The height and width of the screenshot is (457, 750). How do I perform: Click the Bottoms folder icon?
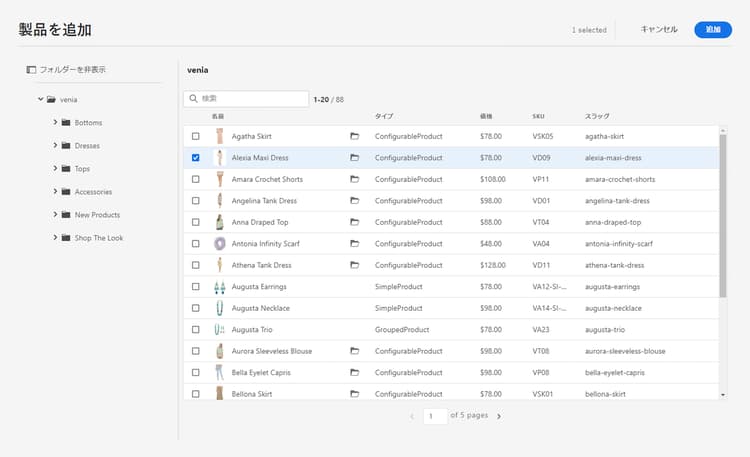[x=66, y=123]
